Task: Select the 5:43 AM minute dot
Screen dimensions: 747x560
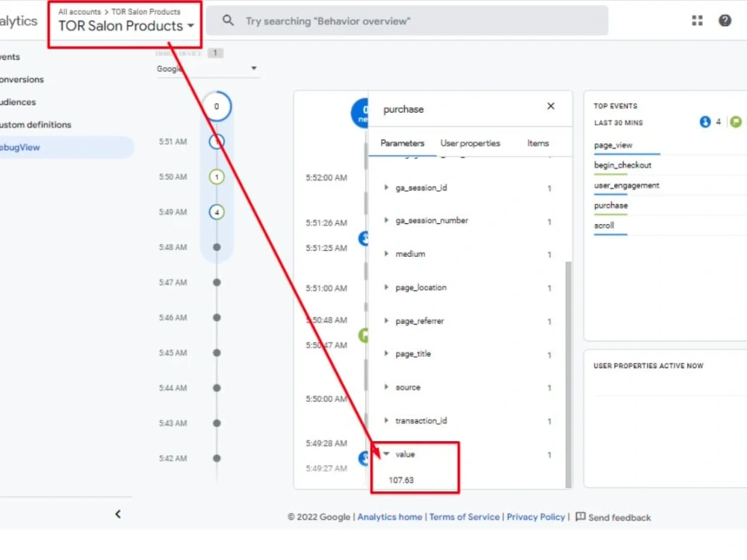Action: (217, 423)
